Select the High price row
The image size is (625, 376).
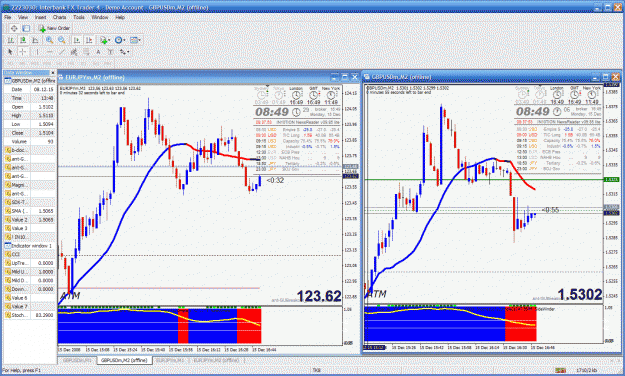pos(29,115)
